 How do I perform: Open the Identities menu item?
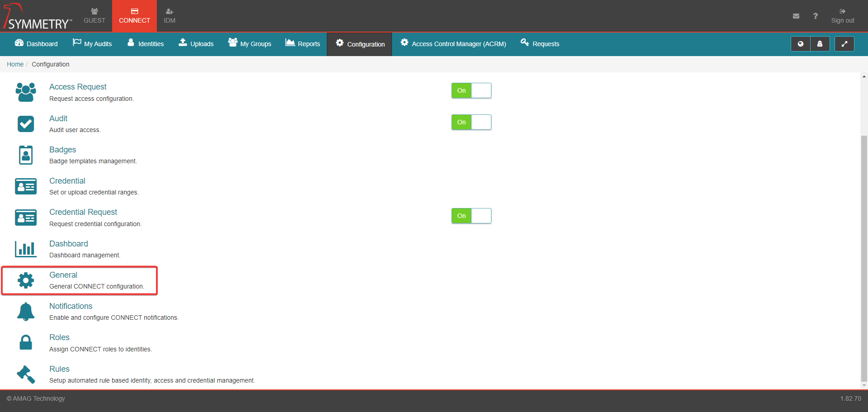point(146,44)
